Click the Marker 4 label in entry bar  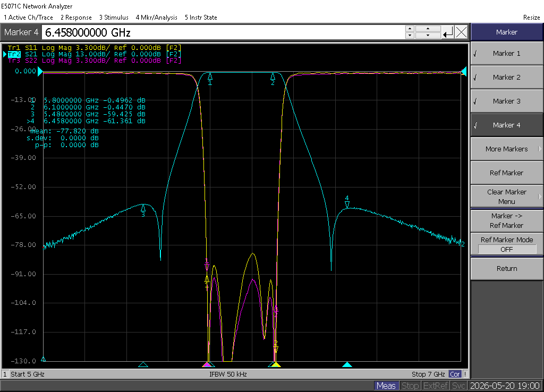[x=21, y=32]
